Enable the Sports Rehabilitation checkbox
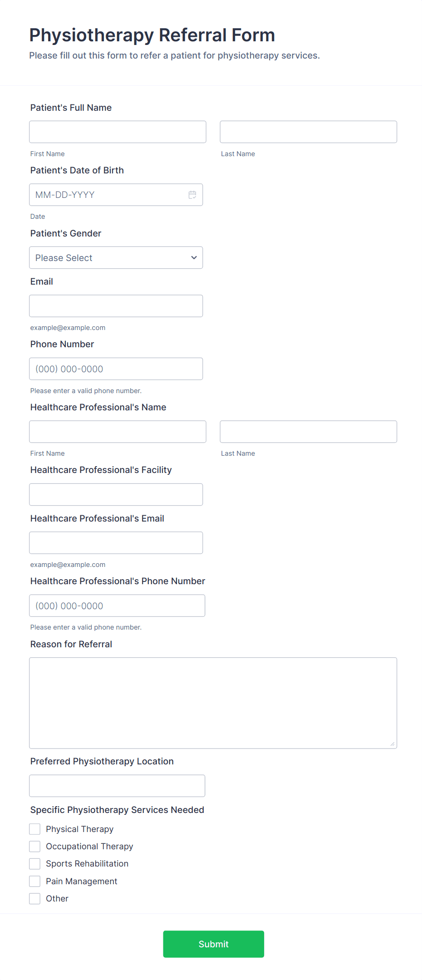 [x=34, y=863]
